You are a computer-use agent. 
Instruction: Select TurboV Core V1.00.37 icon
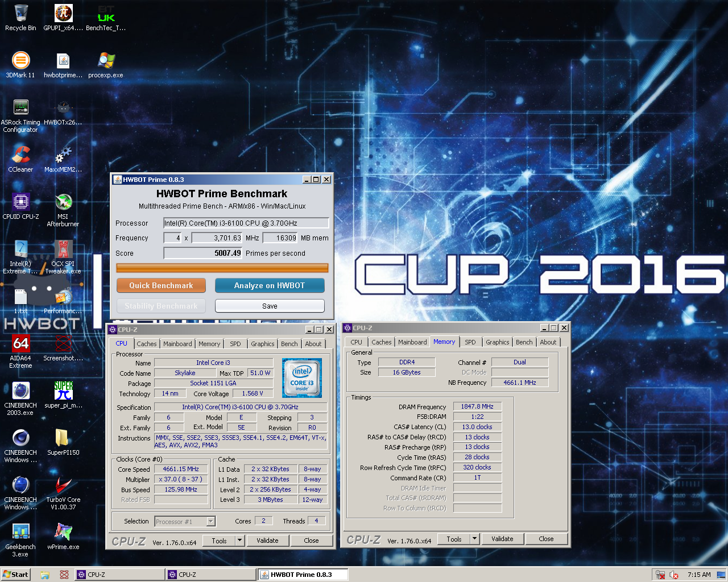[x=63, y=493]
